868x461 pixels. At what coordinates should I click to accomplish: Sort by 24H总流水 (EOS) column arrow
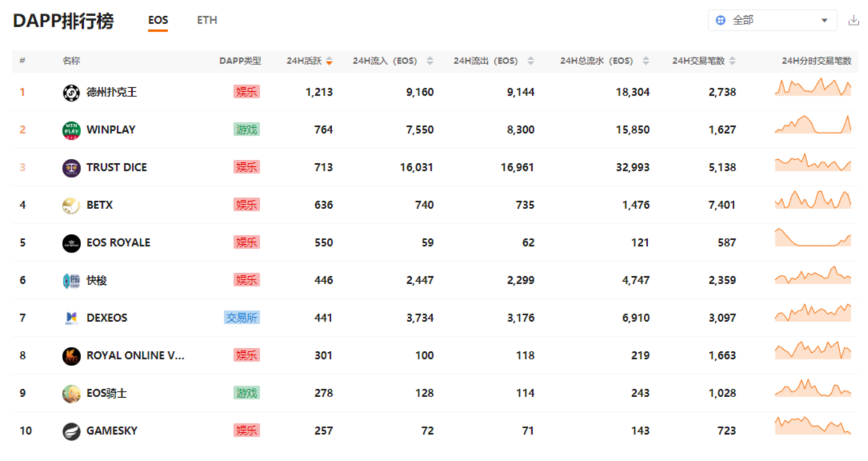646,61
